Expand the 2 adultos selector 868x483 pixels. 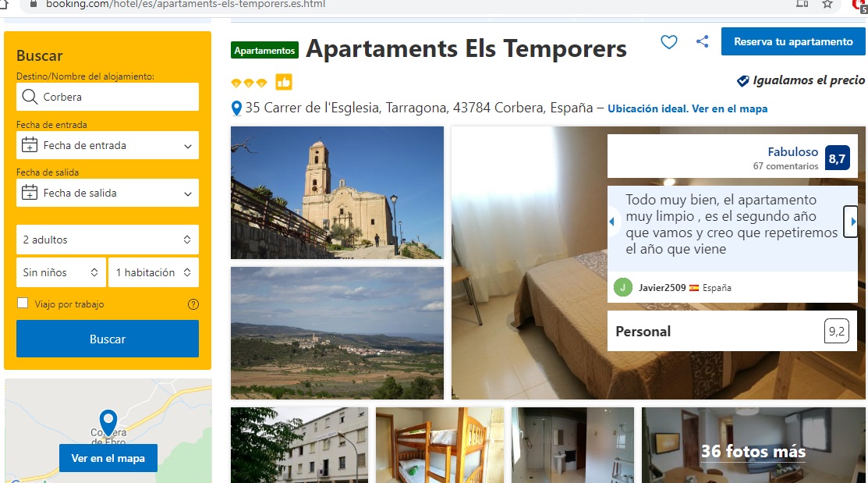108,240
